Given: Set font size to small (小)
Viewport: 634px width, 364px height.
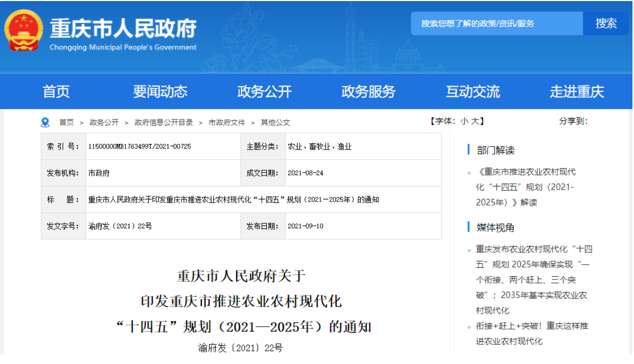Looking at the screenshot, I should point(464,121).
